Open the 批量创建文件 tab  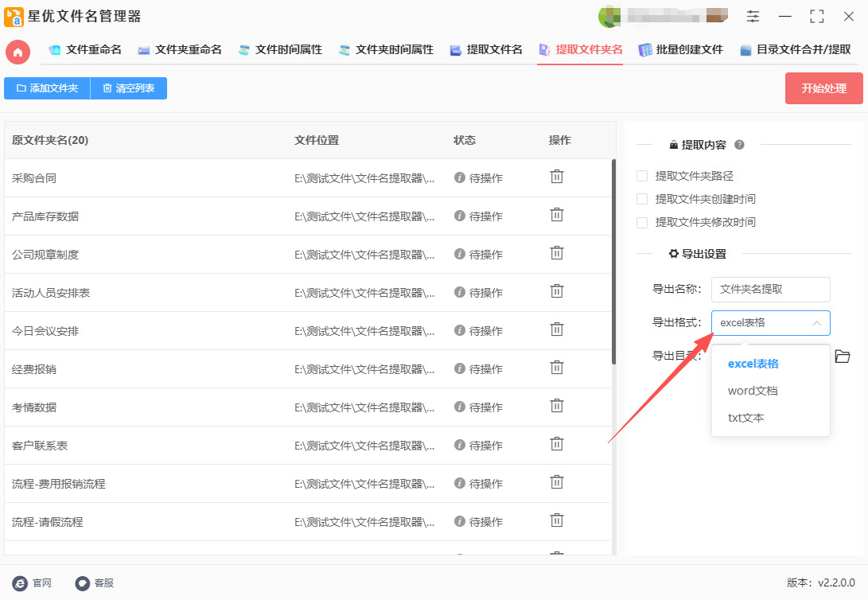click(680, 49)
